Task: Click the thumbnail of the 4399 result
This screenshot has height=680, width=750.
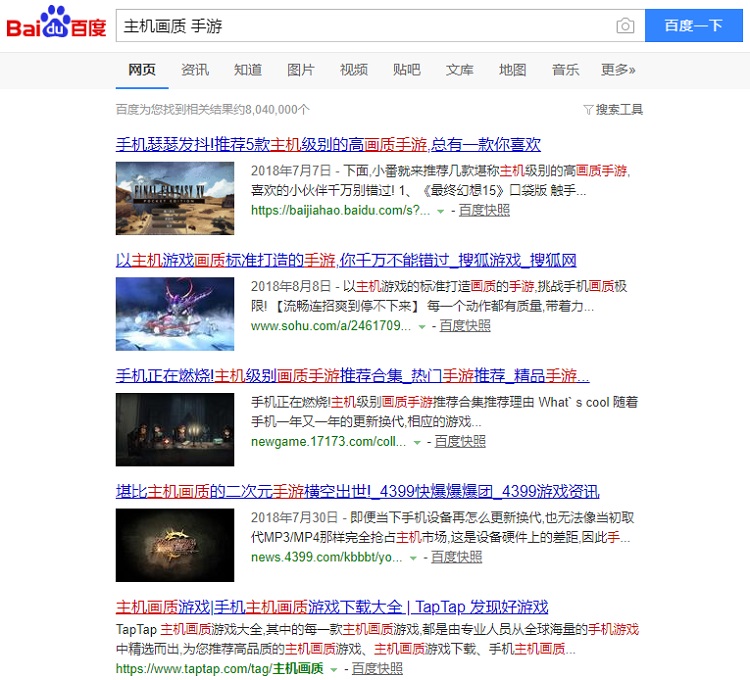Action: (x=175, y=545)
